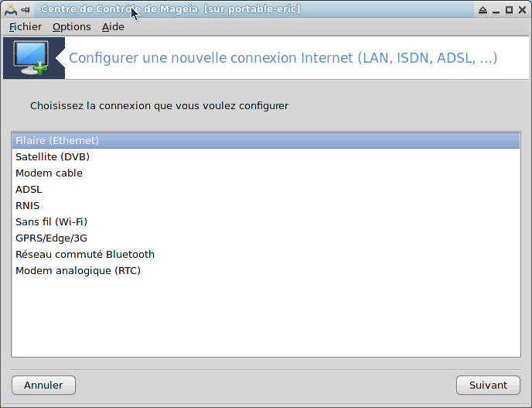Viewport: 532px width, 408px height.
Task: Choose Modem cable from the list
Action: pyautogui.click(x=266, y=173)
